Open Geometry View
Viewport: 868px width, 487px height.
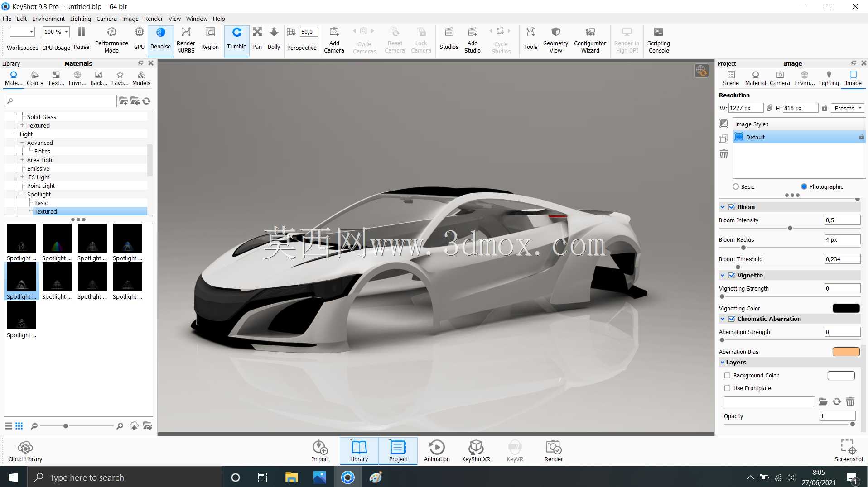click(555, 40)
